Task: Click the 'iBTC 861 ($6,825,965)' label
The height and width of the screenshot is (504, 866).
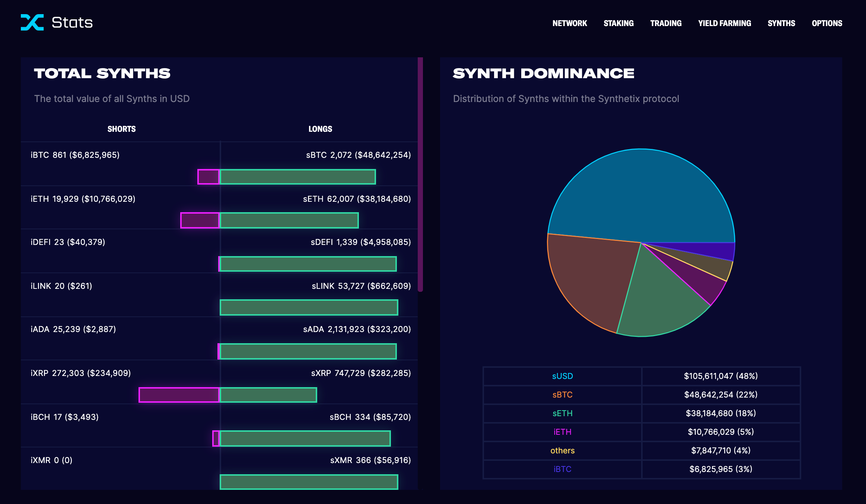Action: [75, 155]
